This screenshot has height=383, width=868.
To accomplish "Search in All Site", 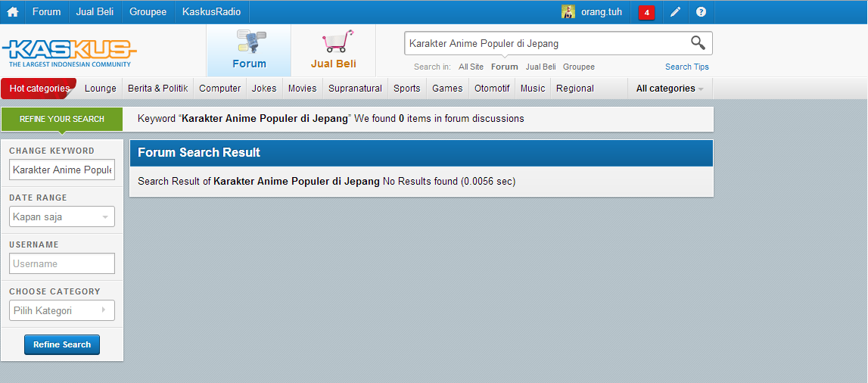I will click(x=471, y=67).
